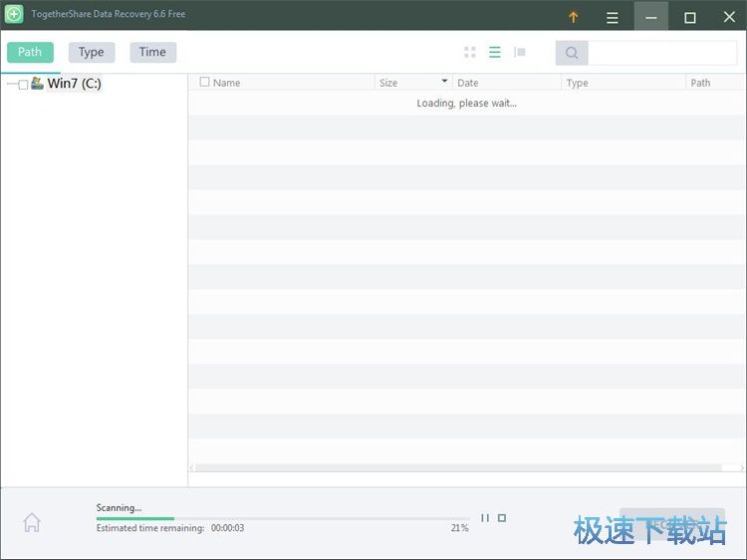
Task: Check the Win7 (C:) drive checkbox
Action: (24, 85)
